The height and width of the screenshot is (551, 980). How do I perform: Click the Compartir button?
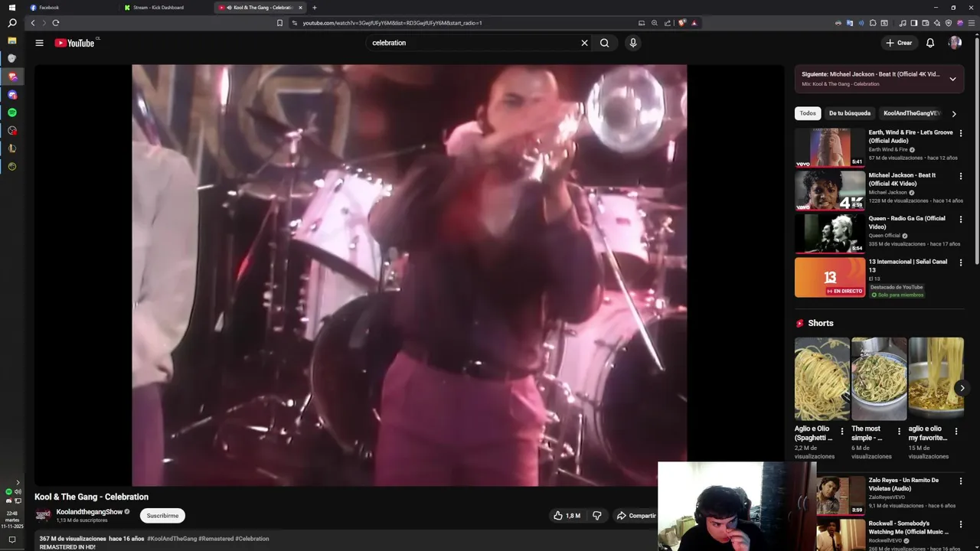637,516
